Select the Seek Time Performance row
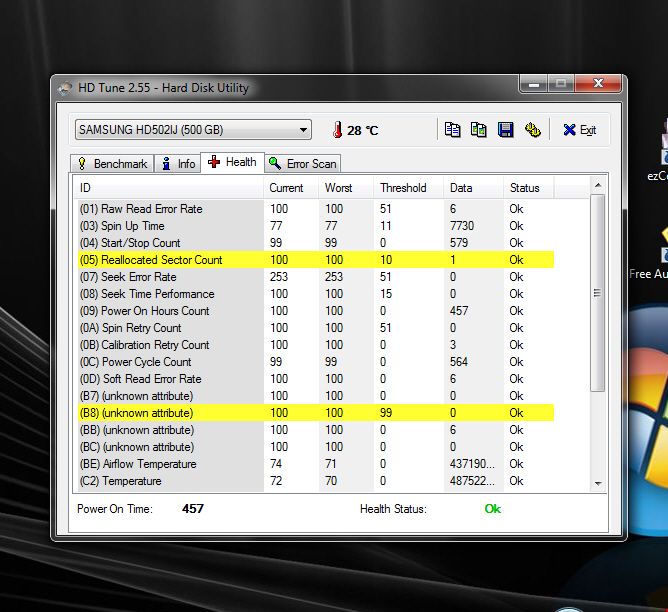668x612 pixels. point(316,294)
